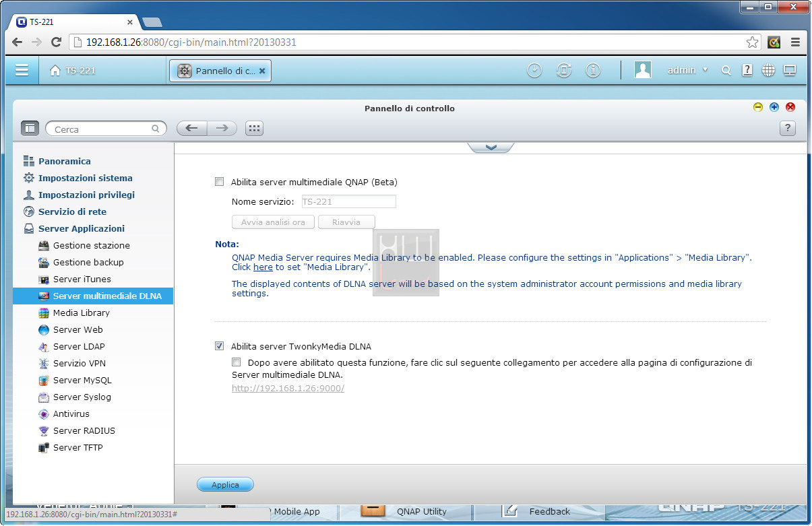Click the Gestione stazione icon in sidebar
Viewport: 812px width, 526px height.
44,246
